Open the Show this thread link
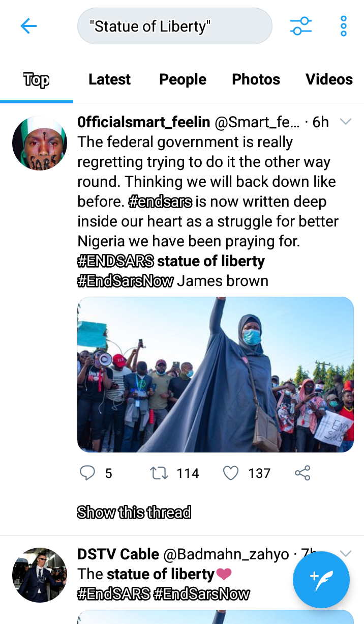The height and width of the screenshot is (624, 364). 134,512
